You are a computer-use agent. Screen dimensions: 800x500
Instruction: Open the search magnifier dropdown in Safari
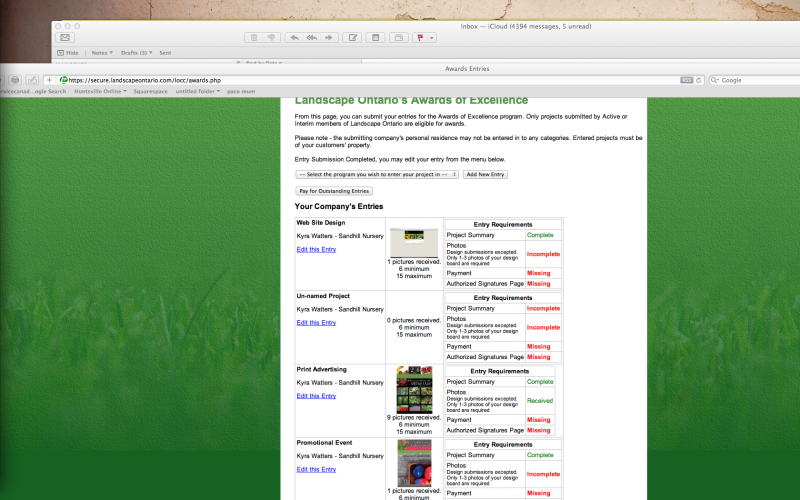[x=715, y=80]
